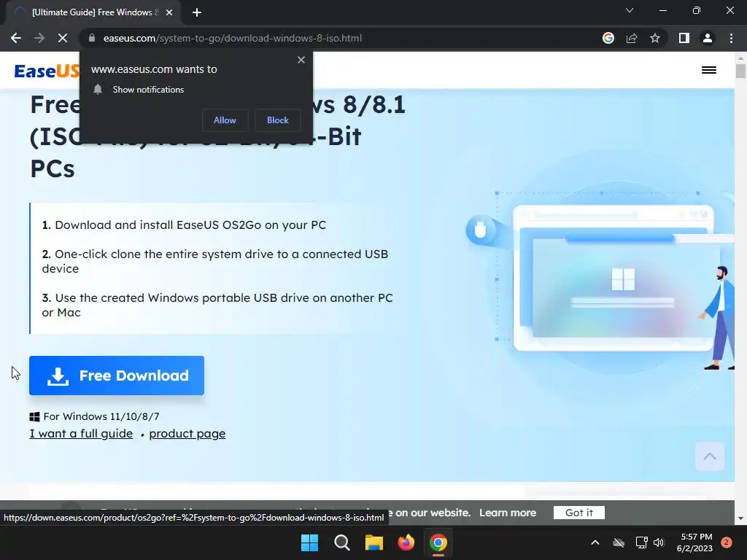The image size is (747, 560).
Task: Click the EaseUS logo
Action: tap(47, 71)
